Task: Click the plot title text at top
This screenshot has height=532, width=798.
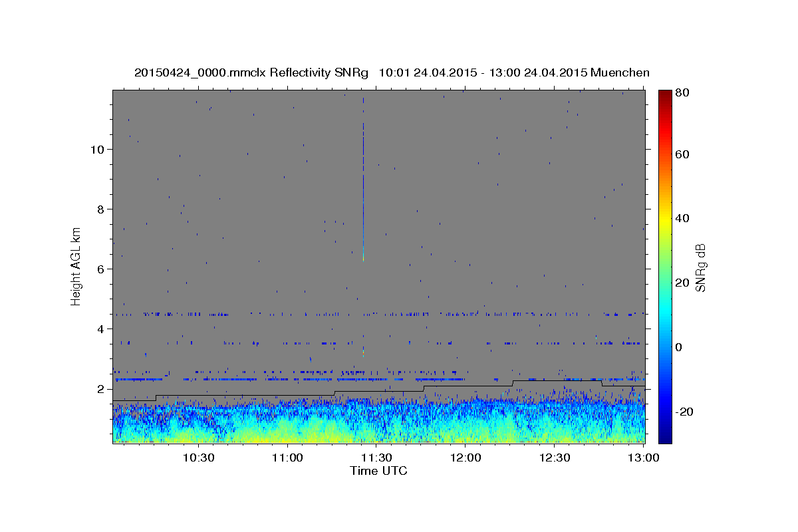Action: click(392, 72)
